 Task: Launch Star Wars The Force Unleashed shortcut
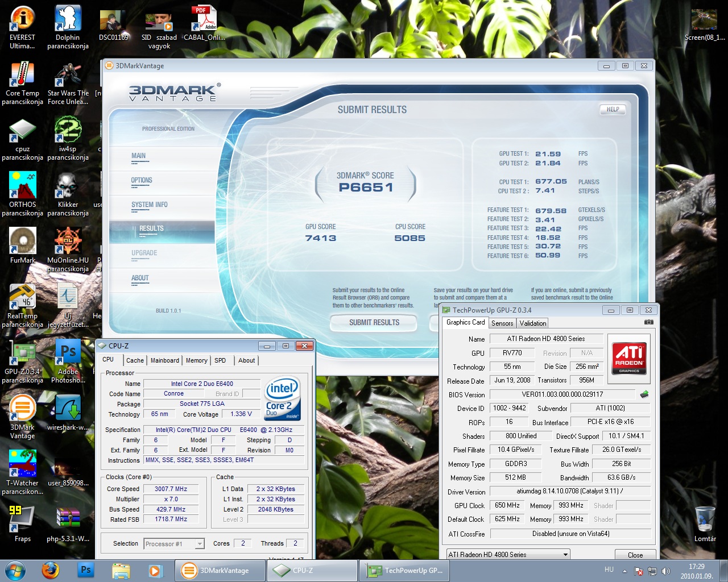(x=68, y=83)
